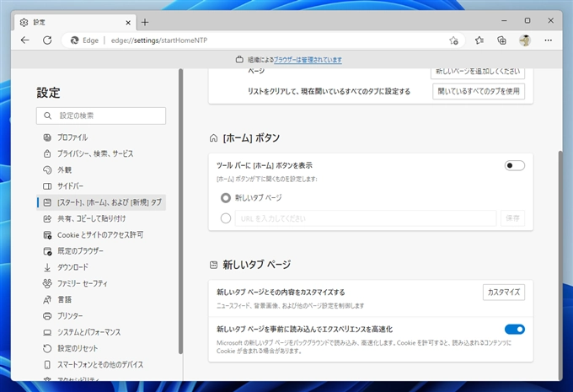This screenshot has width=573, height=392.
Task: Click the address bar URL
Action: [x=159, y=40]
